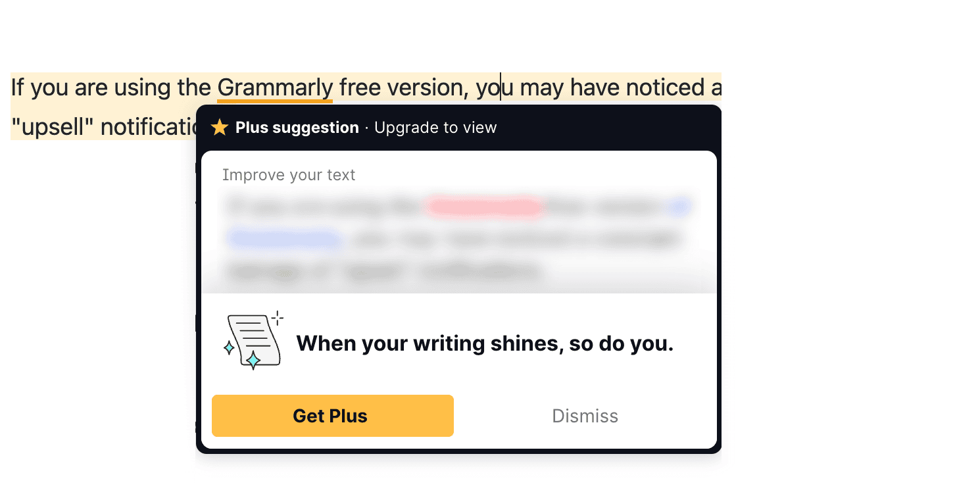
Task: Click the star beside Plus suggestion label
Action: [x=219, y=128]
